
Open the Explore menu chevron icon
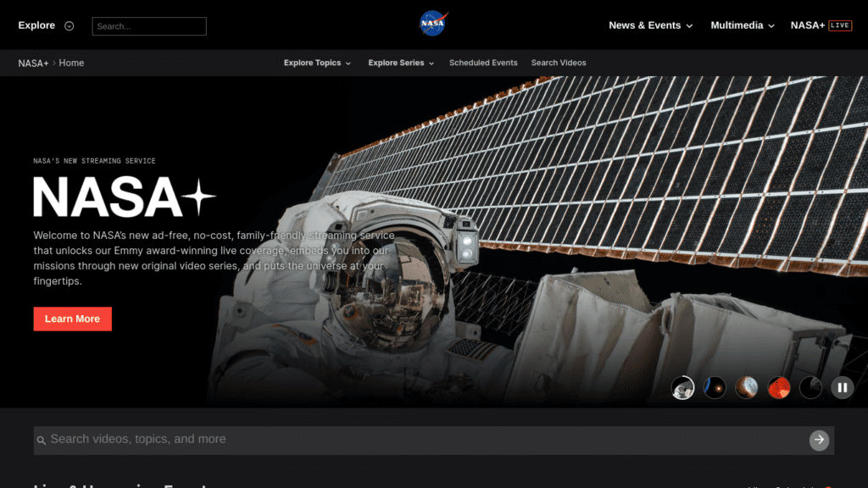70,26
